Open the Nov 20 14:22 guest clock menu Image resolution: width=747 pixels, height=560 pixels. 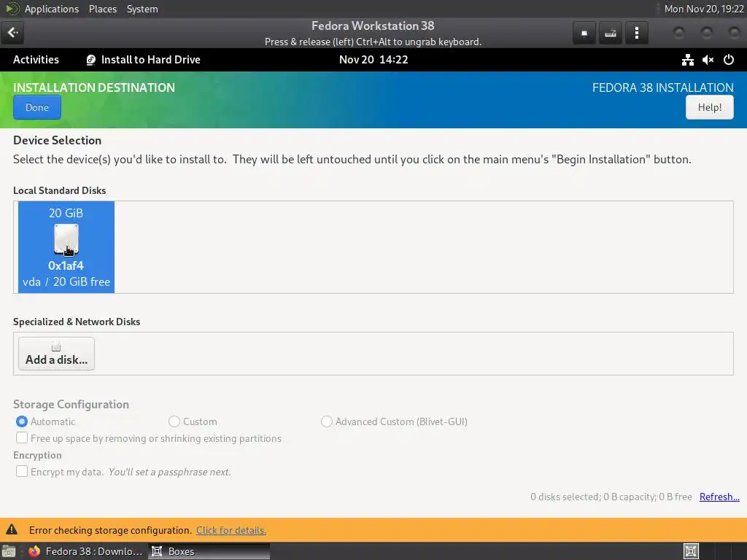373,60
